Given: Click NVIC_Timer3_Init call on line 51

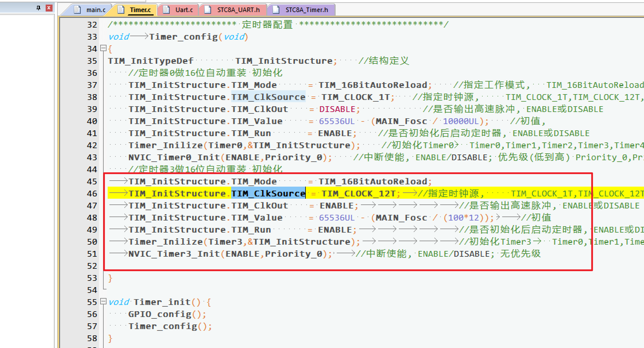Looking at the screenshot, I should click(174, 254).
